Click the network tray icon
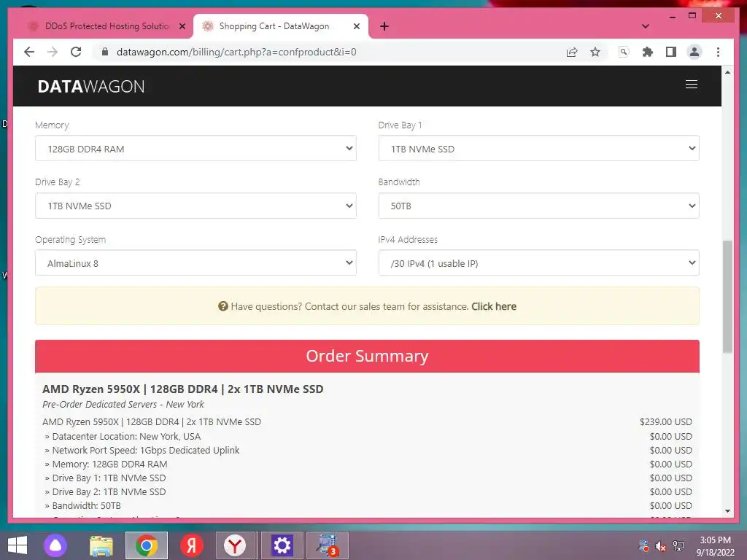This screenshot has height=560, width=747. pos(678,546)
